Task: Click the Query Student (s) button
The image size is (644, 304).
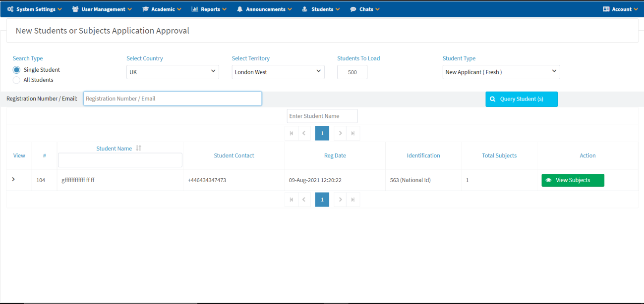Action: pyautogui.click(x=521, y=99)
